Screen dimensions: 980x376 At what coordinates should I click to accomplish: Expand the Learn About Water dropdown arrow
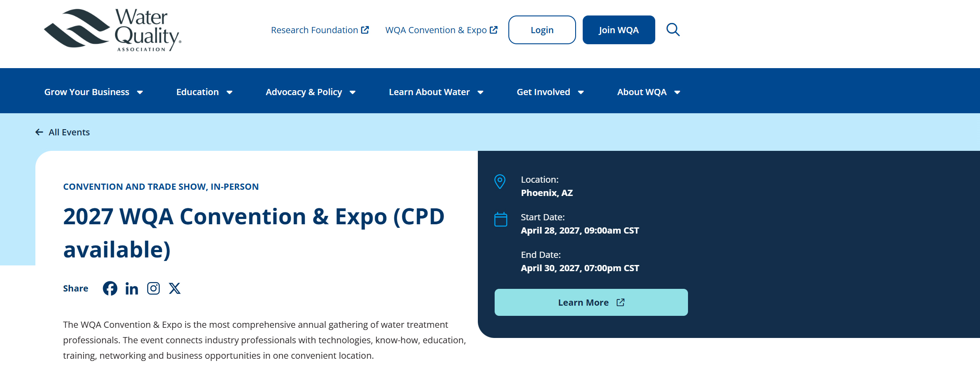[x=480, y=92]
